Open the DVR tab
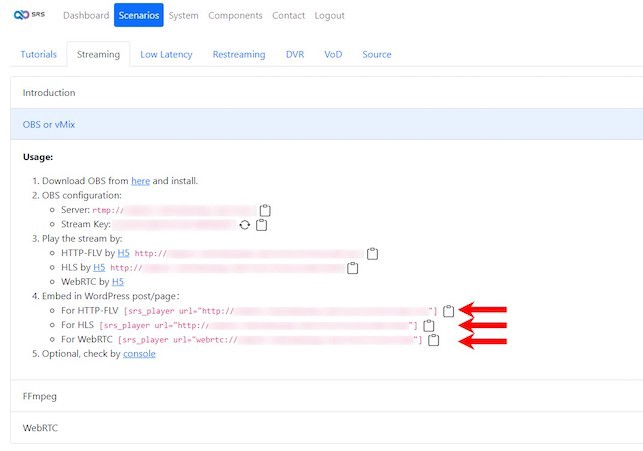The image size is (643, 451). point(295,54)
